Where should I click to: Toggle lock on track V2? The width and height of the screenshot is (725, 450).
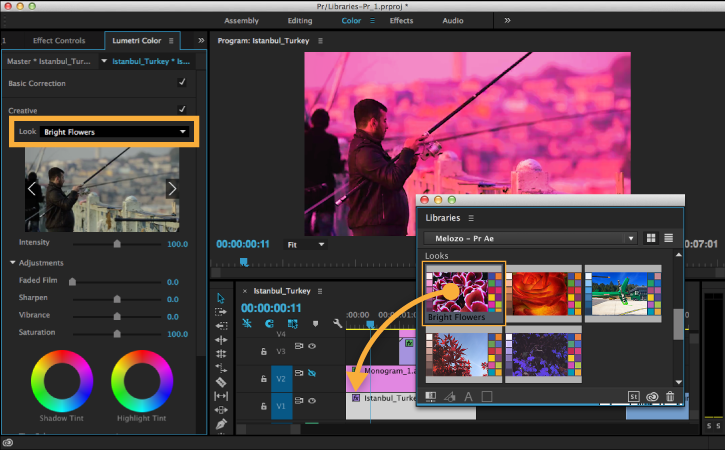264,379
